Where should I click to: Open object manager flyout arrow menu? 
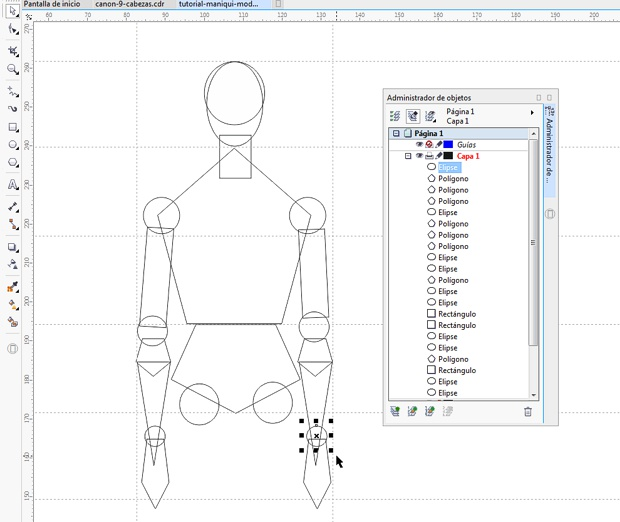(x=532, y=113)
